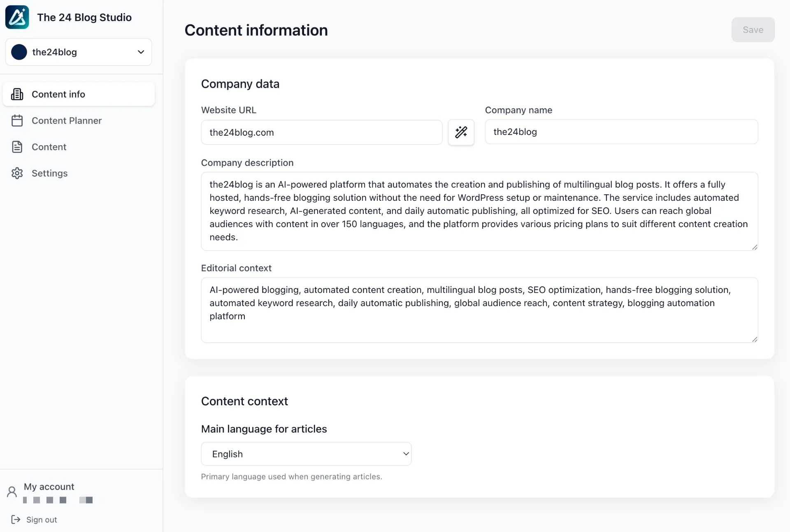Viewport: 790px width, 532px height.
Task: Expand the the24blog workspace selector chevron
Action: click(141, 52)
